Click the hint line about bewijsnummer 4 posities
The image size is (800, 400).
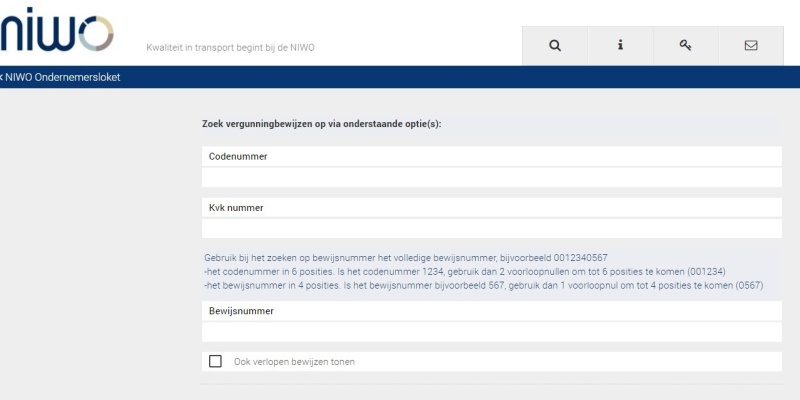tap(483, 285)
